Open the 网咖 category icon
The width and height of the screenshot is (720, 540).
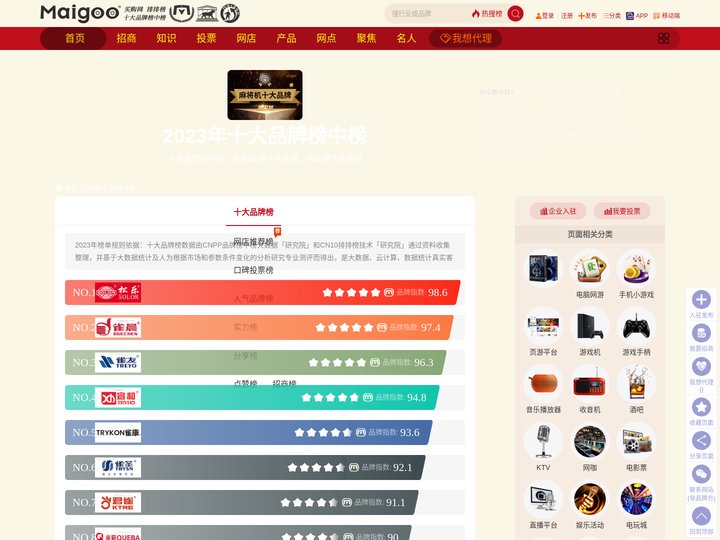(590, 442)
